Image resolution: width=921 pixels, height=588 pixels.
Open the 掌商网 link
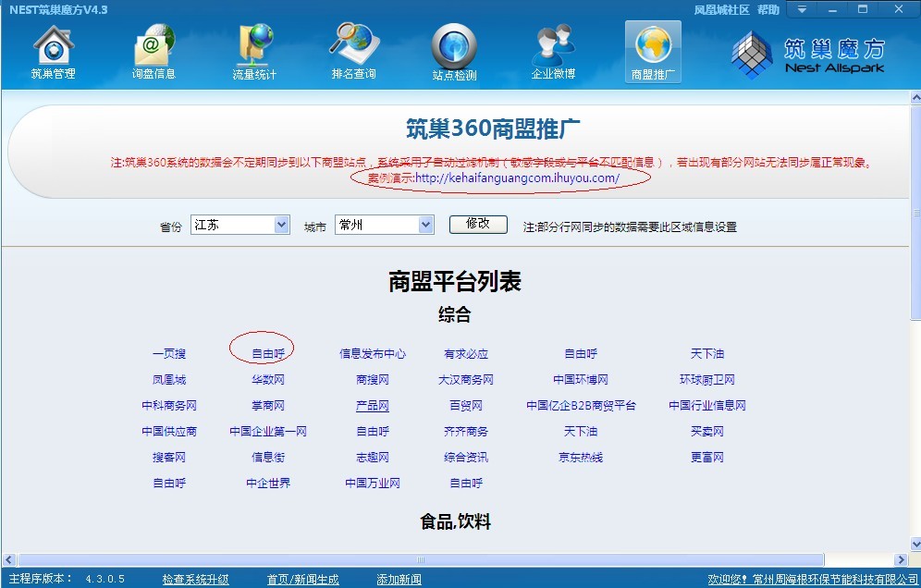[268, 405]
